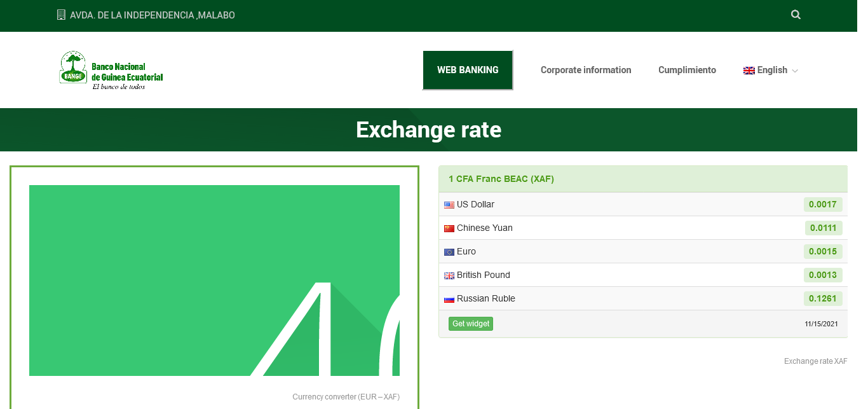Click the BANGE bank logo
This screenshot has width=868, height=409.
pos(111,70)
